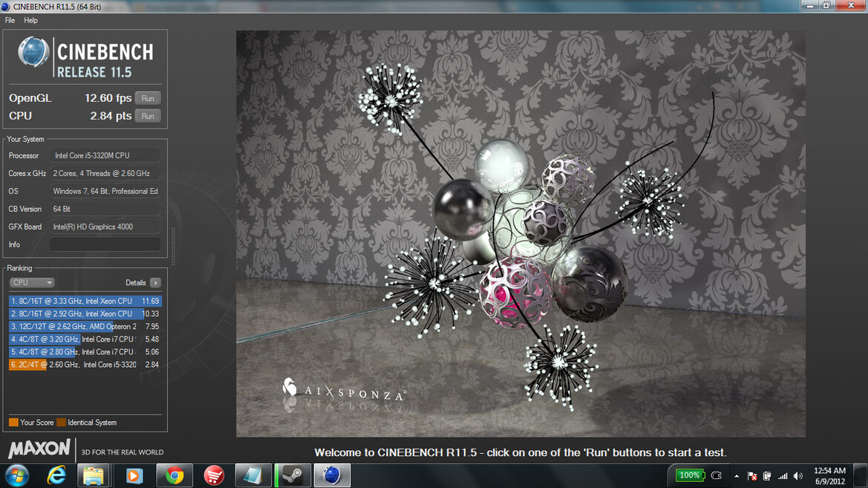Open the volume speaker tray icon

coord(797,476)
